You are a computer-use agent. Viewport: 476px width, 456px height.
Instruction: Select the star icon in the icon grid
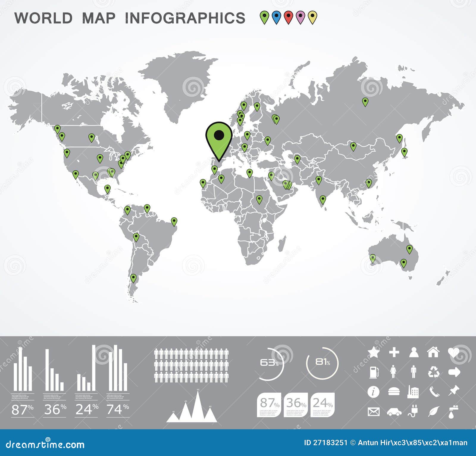coord(374,352)
